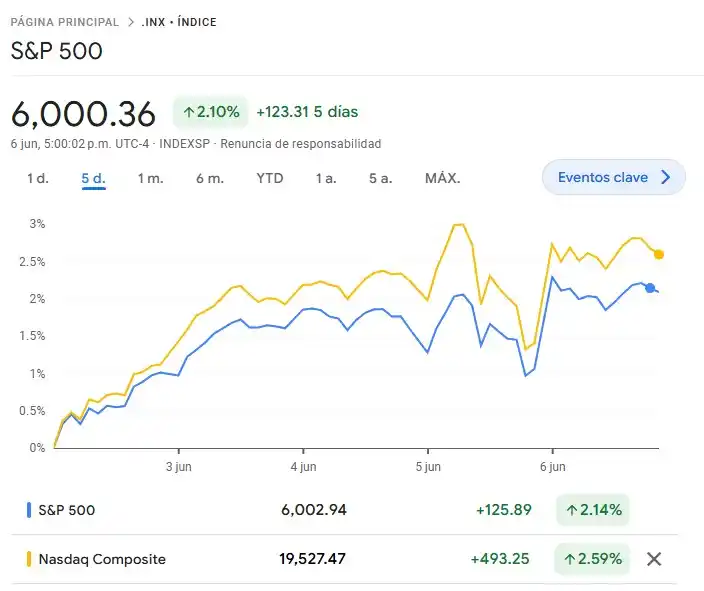
Task: Click the 6 jun, 5:00:02 p.m. UTC-4 timestamp
Action: pos(80,144)
